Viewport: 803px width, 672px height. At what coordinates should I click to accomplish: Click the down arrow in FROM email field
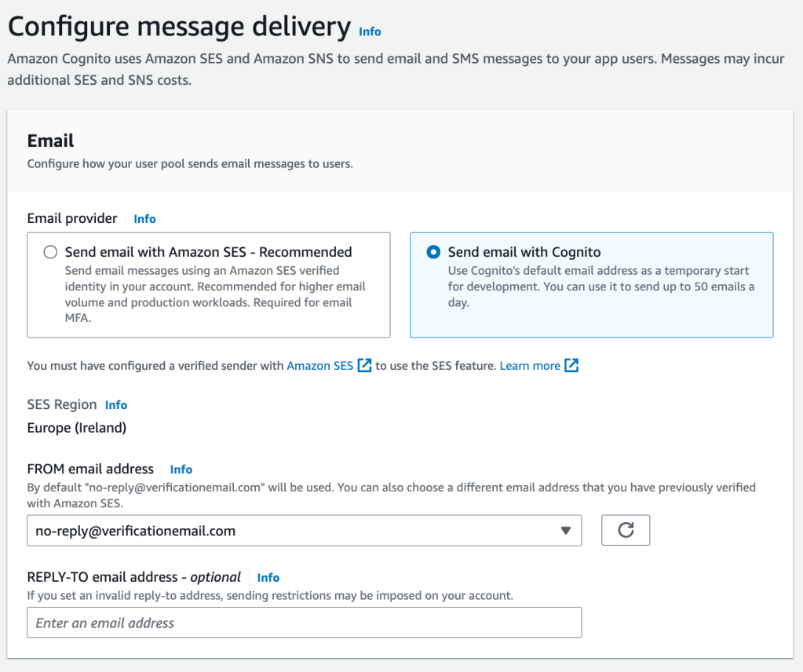[x=566, y=531]
